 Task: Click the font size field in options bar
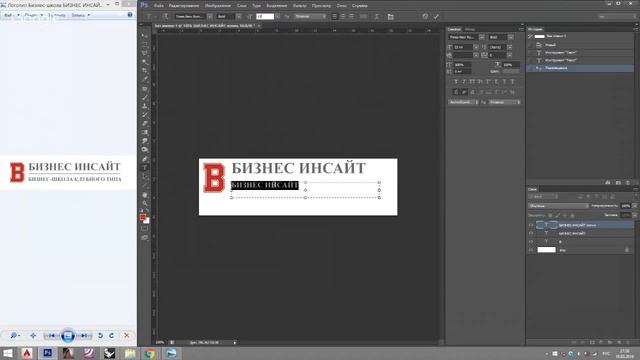point(265,16)
